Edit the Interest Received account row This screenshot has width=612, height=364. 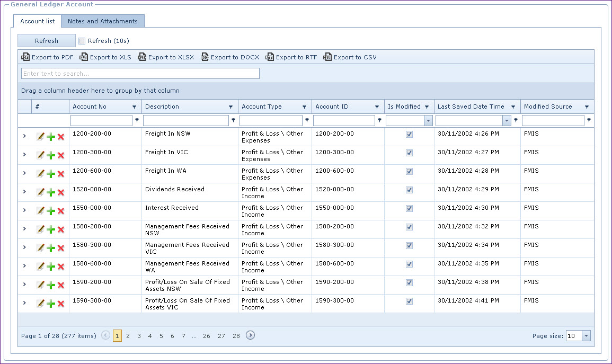click(x=40, y=211)
